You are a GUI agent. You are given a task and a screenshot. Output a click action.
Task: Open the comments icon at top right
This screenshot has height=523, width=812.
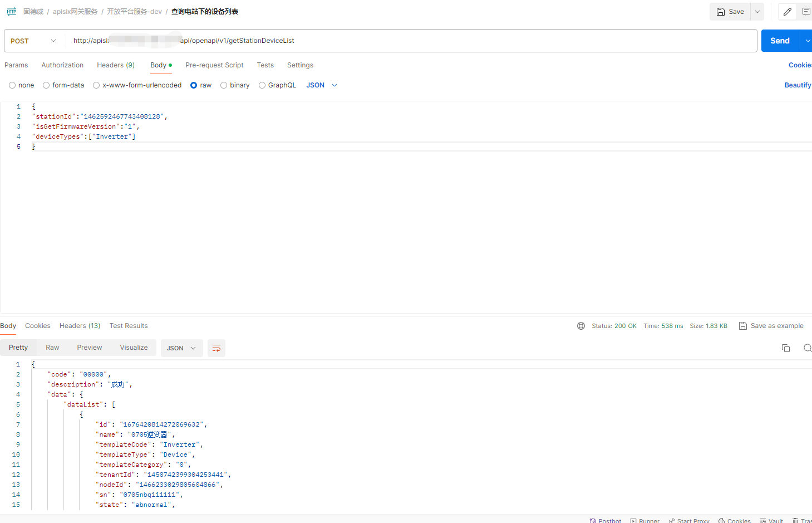806,12
